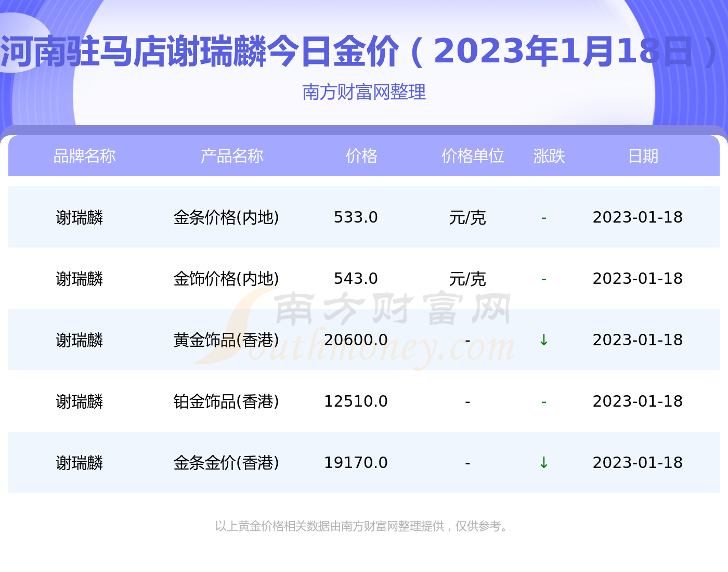Select 谢瑞麟 in the 铂金饰品(香港) row
This screenshot has height=572, width=728.
80,401
